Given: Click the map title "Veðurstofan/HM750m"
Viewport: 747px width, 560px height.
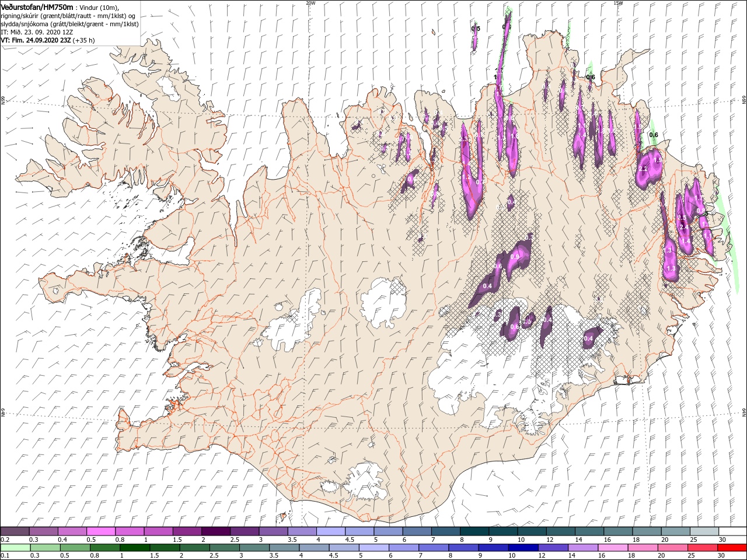Looking at the screenshot, I should [37, 7].
